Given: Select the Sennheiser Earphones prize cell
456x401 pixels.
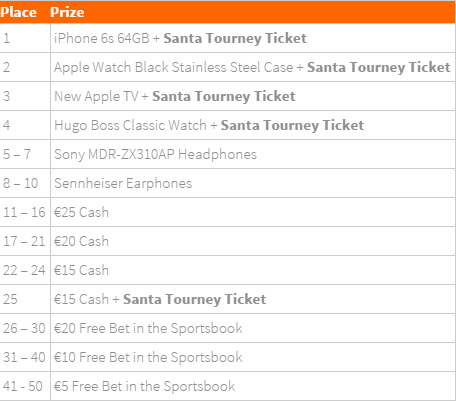Looking at the screenshot, I should coord(253,183).
